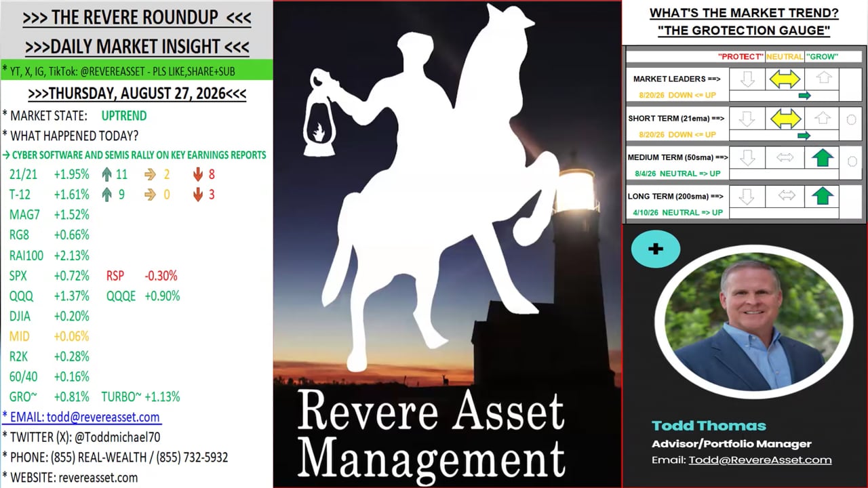Select the Long Term green up arrow
This screenshot has width=868, height=488.
[x=822, y=196]
